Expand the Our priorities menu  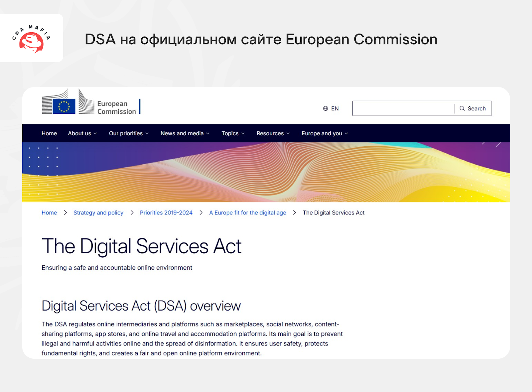point(129,133)
